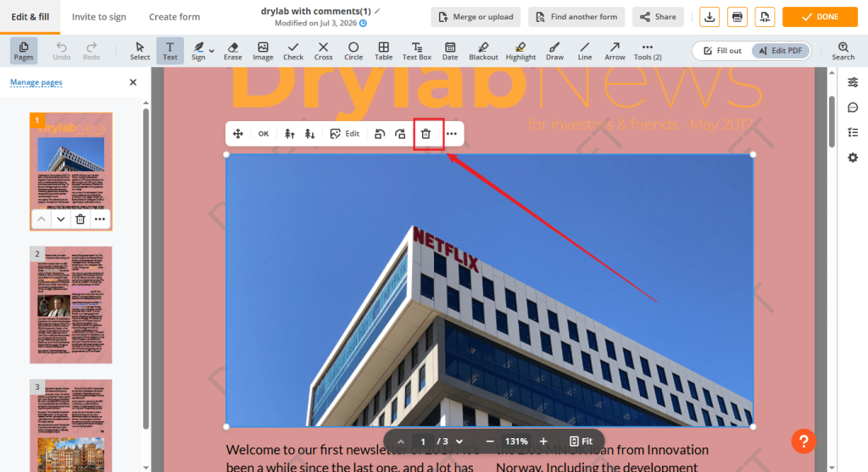The height and width of the screenshot is (472, 868).
Task: Insert an Image using the toolbar
Action: [x=263, y=50]
